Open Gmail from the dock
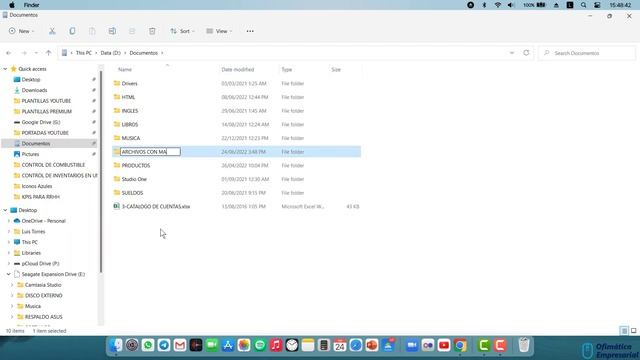The height and width of the screenshot is (360, 640). click(180, 345)
